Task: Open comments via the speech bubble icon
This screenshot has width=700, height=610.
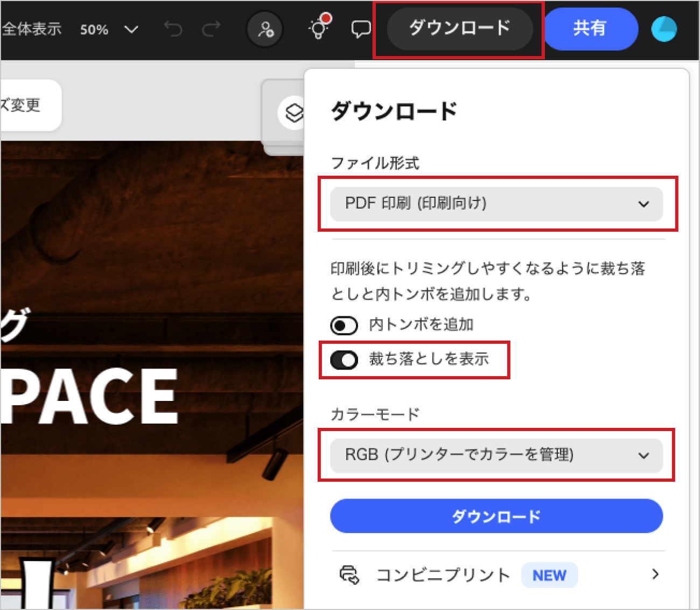Action: pyautogui.click(x=360, y=29)
